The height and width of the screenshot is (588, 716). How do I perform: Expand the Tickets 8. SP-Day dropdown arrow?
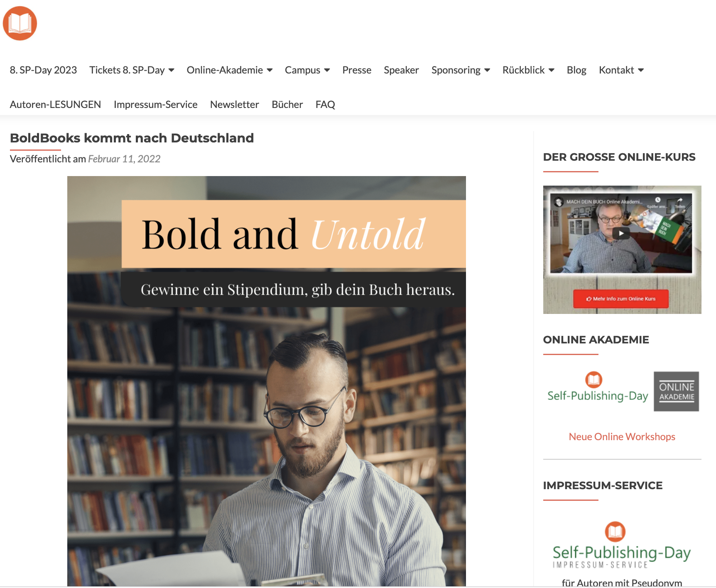click(x=171, y=70)
